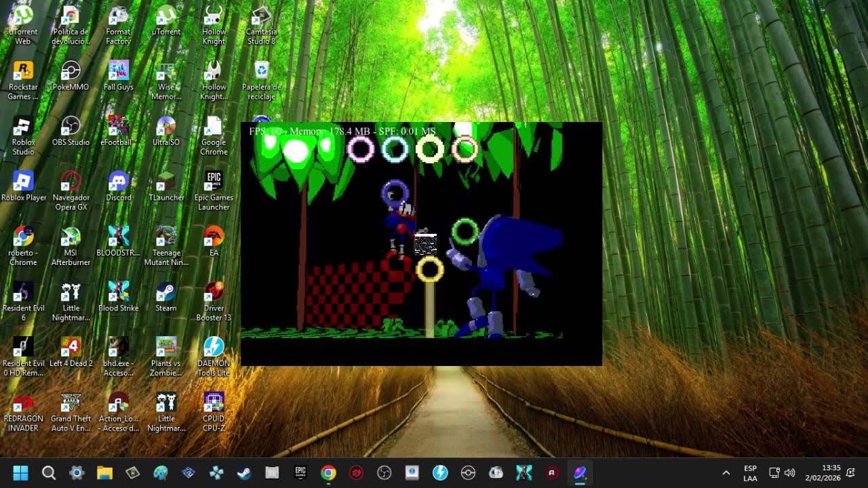Open the Action_Lo… shortcut icon

(x=119, y=412)
